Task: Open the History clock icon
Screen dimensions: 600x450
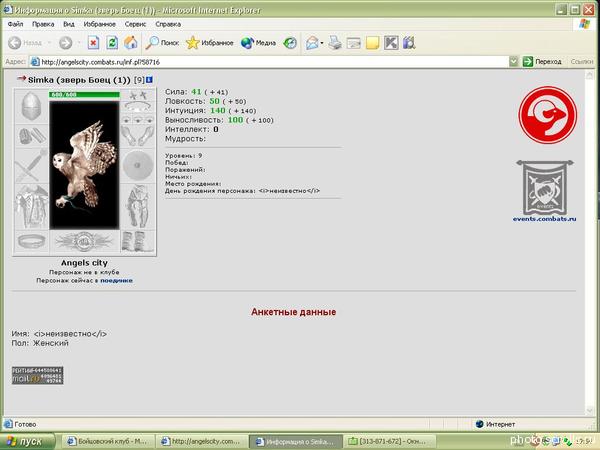Action: tap(290, 43)
